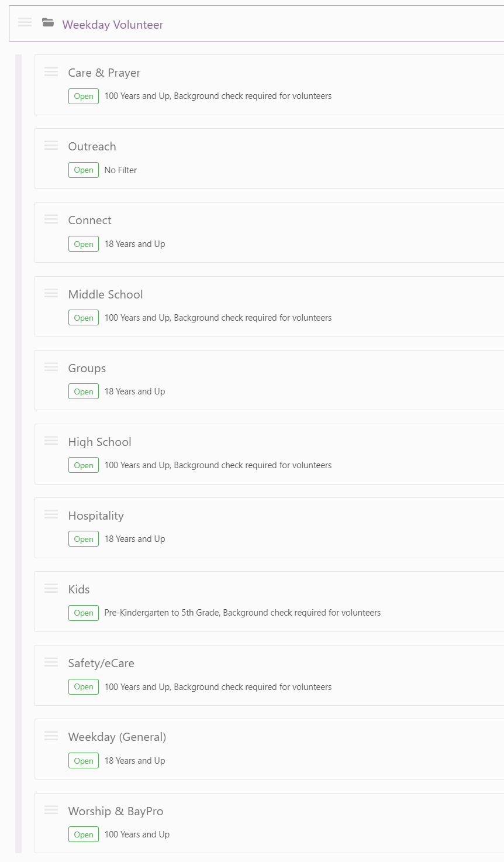This screenshot has width=504, height=862.
Task: Select the Middle School reorder handle
Action: (x=51, y=293)
